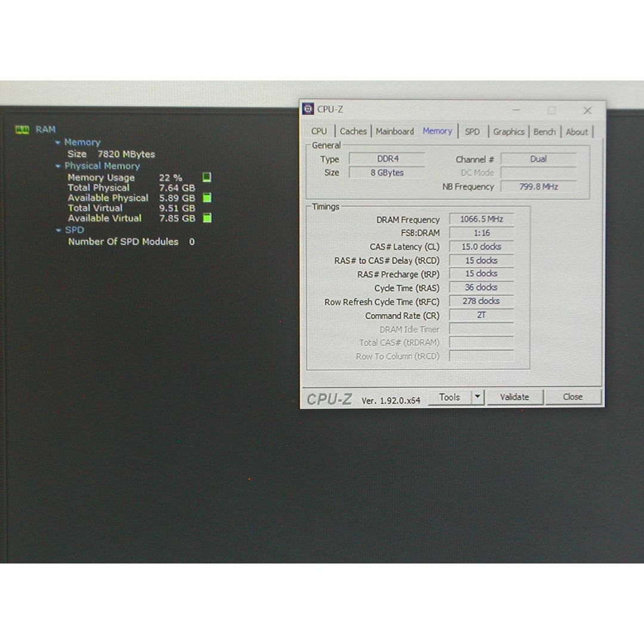The width and height of the screenshot is (644, 644).
Task: Open the Tools dropdown arrow
Action: point(478,397)
